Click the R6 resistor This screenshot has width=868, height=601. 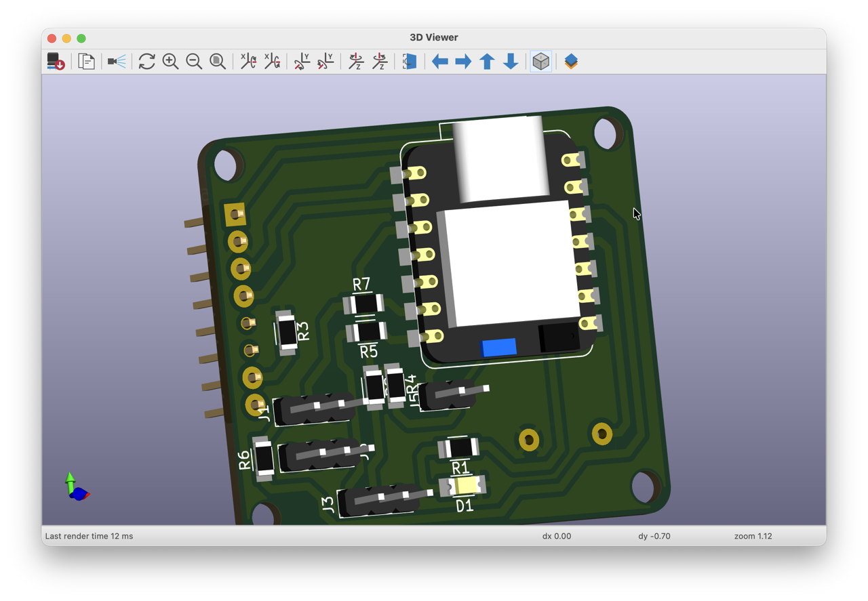point(263,457)
